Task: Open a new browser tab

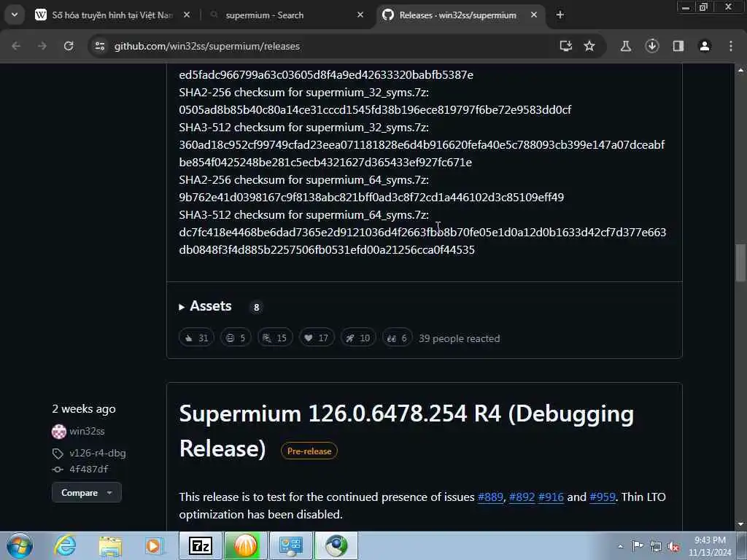Action: (560, 15)
